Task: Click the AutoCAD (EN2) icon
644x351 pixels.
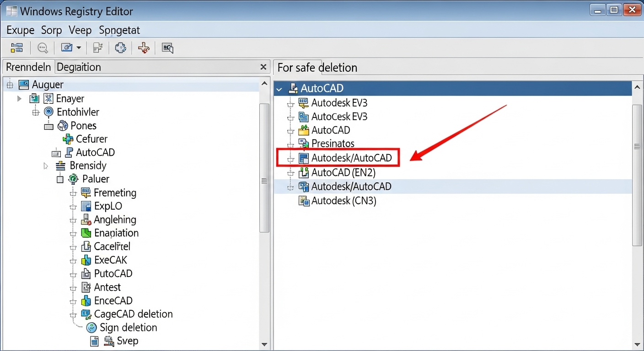Action: [x=303, y=173]
